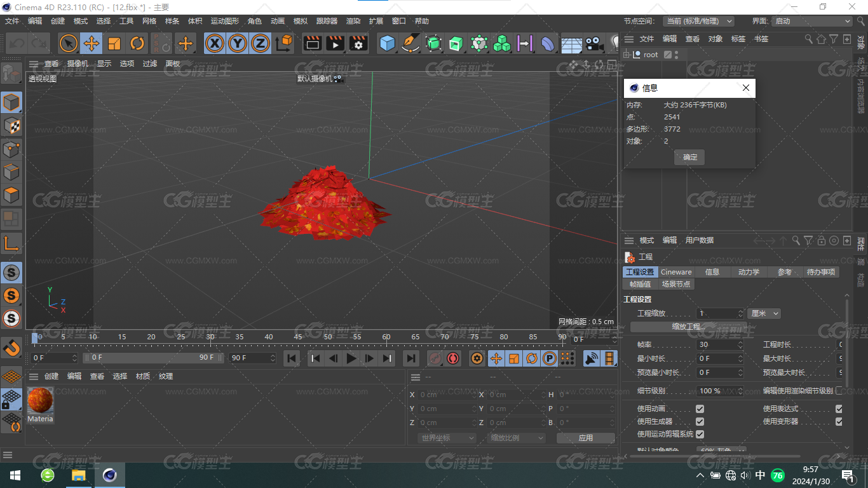Switch to the 场景节点 tab
Screen dimensions: 868x488
coord(675,284)
